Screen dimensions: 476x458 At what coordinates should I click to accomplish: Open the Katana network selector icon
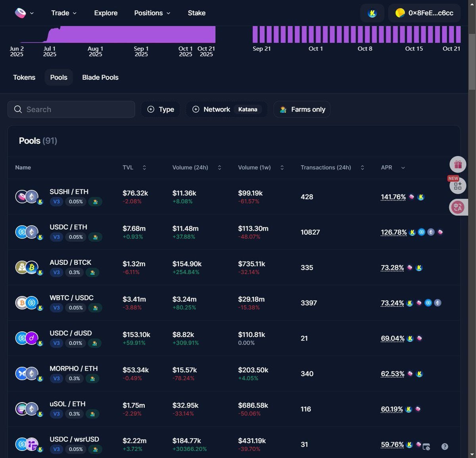(372, 13)
